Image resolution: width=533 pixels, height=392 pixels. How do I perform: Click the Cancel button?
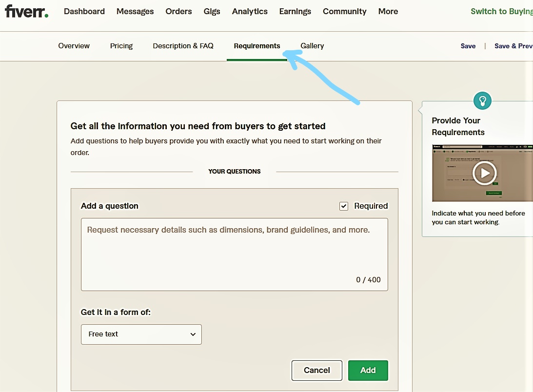317,370
